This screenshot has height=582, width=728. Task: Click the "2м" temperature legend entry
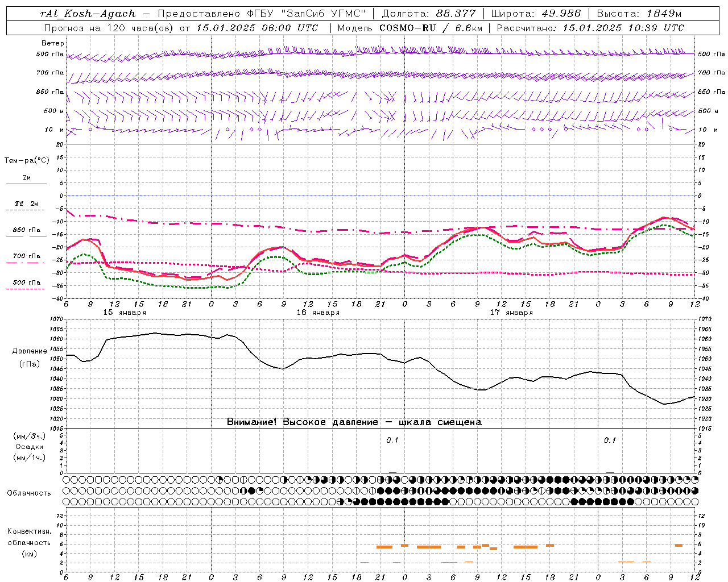tap(27, 177)
